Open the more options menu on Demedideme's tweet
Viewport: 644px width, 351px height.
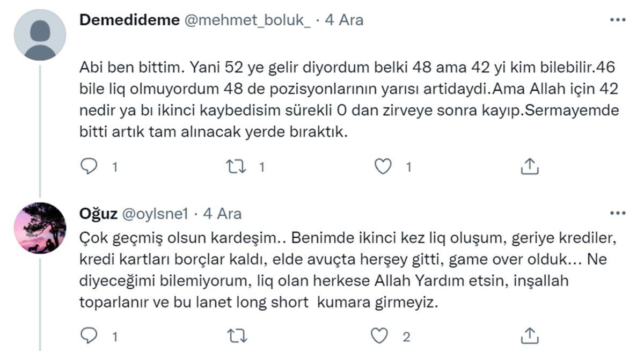[618, 19]
